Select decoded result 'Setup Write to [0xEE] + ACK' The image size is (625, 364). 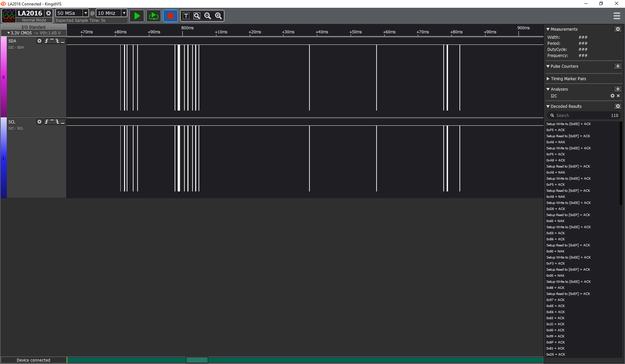[568, 124]
